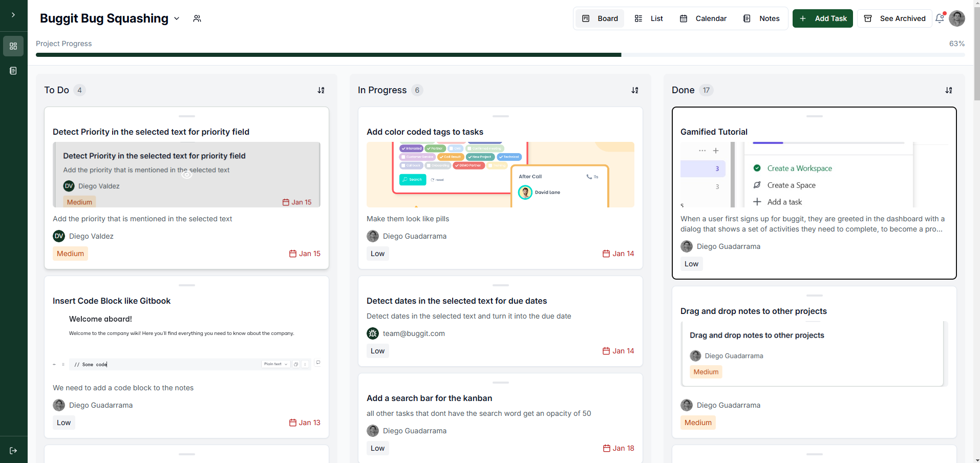Click Jan 14 date on Detect dates card
Viewport: 980px width, 463px height.
(x=619, y=351)
